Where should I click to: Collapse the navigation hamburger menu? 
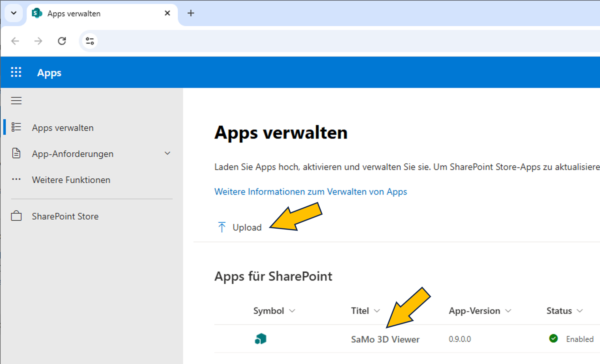tap(16, 101)
